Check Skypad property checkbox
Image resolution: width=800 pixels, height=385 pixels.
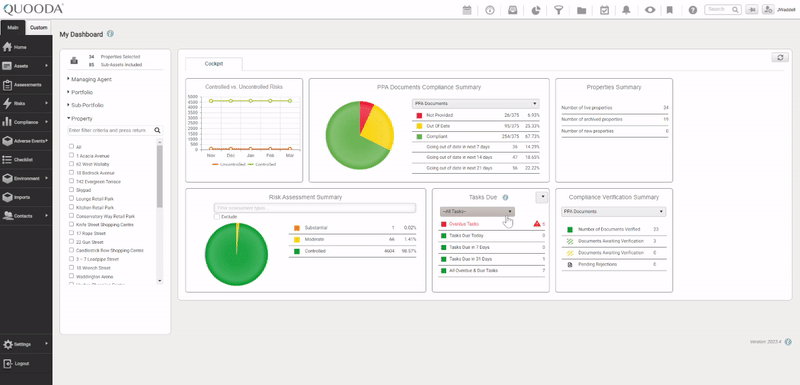pyautogui.click(x=71, y=189)
